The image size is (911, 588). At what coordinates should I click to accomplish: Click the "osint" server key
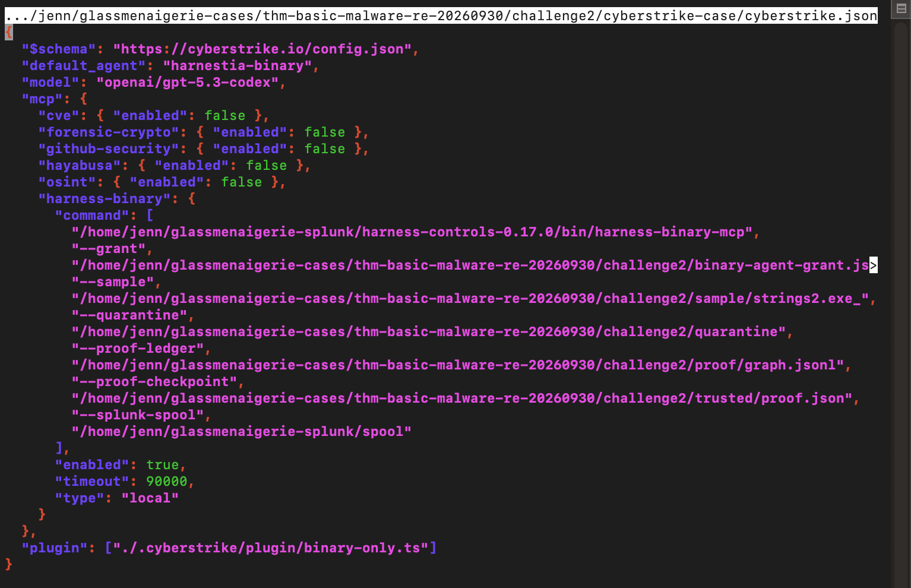click(67, 182)
